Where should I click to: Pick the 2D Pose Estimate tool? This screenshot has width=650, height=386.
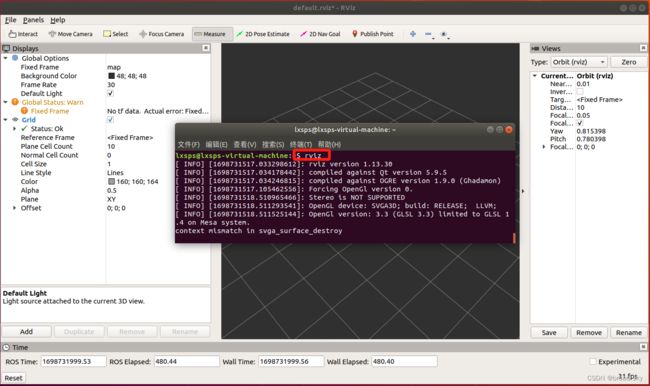[x=263, y=34]
